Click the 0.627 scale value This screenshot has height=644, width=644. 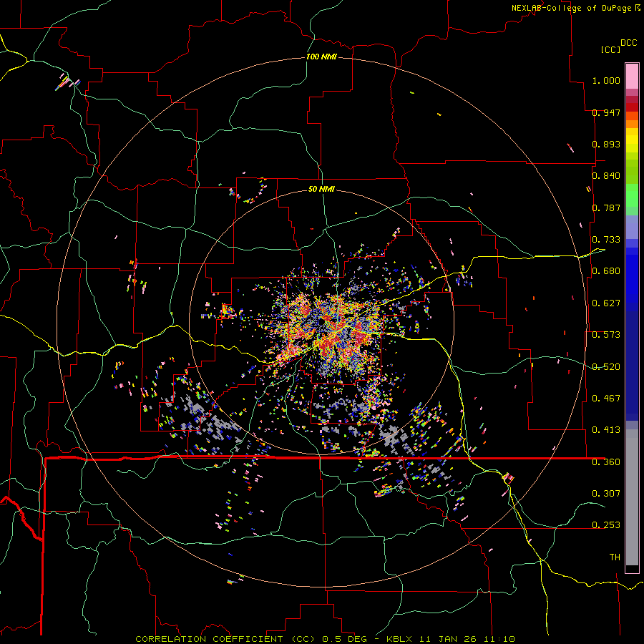(x=606, y=303)
